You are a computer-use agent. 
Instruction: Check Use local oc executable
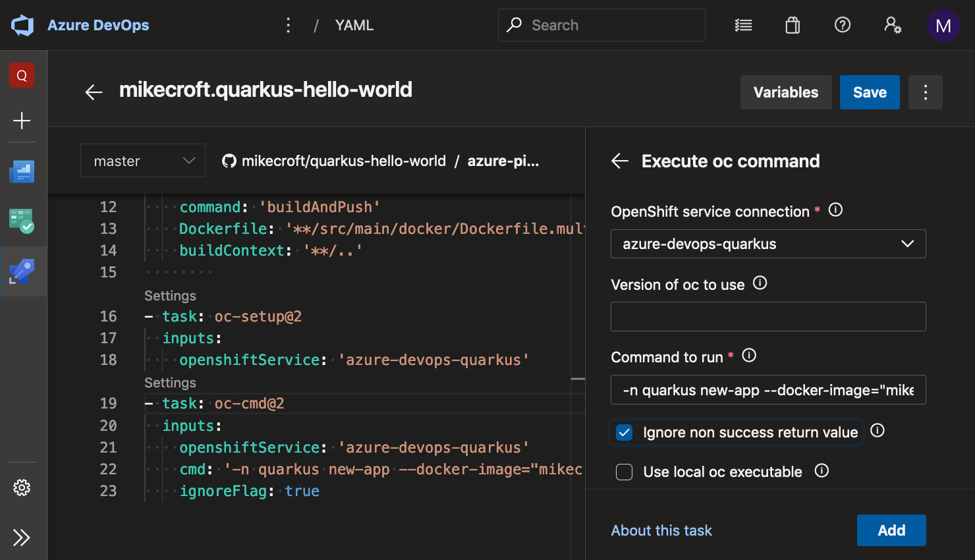[624, 472]
